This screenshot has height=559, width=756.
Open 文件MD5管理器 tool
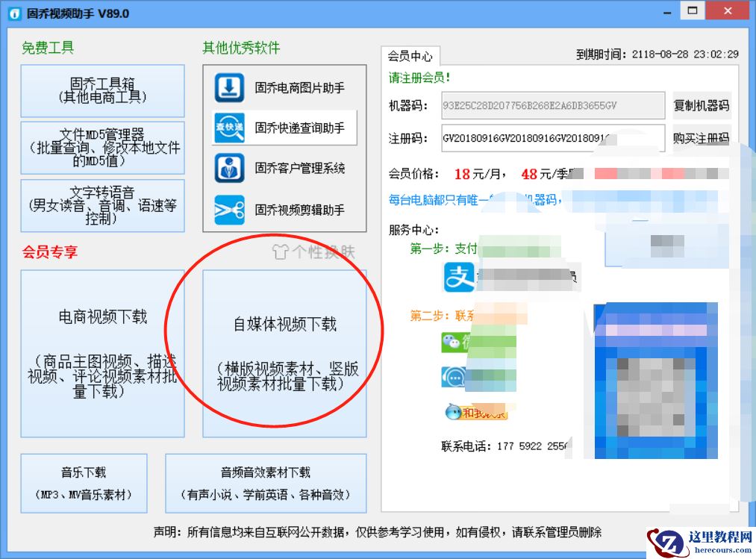[102, 148]
